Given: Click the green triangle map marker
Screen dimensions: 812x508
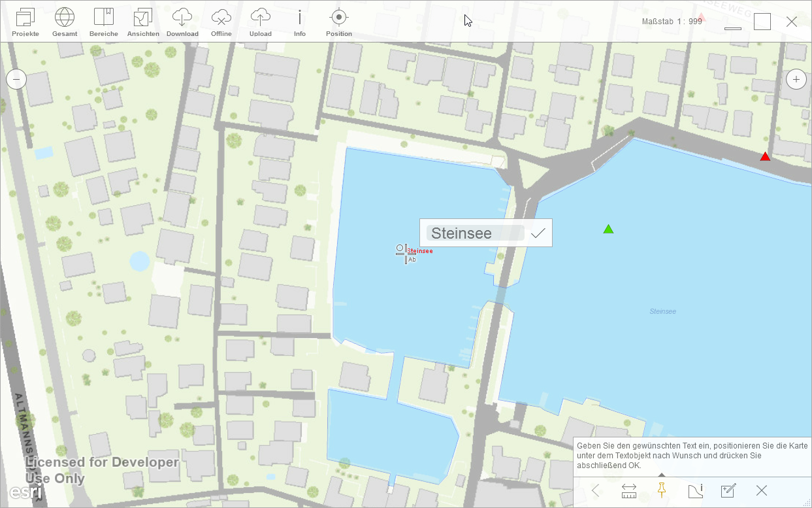Looking at the screenshot, I should [608, 229].
